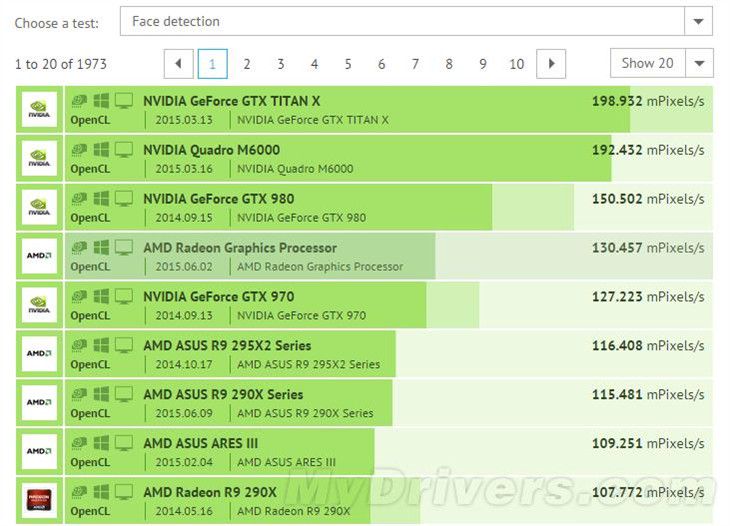Click the AMD logo for R9 295X2 Series
The height and width of the screenshot is (526, 730).
[40, 353]
